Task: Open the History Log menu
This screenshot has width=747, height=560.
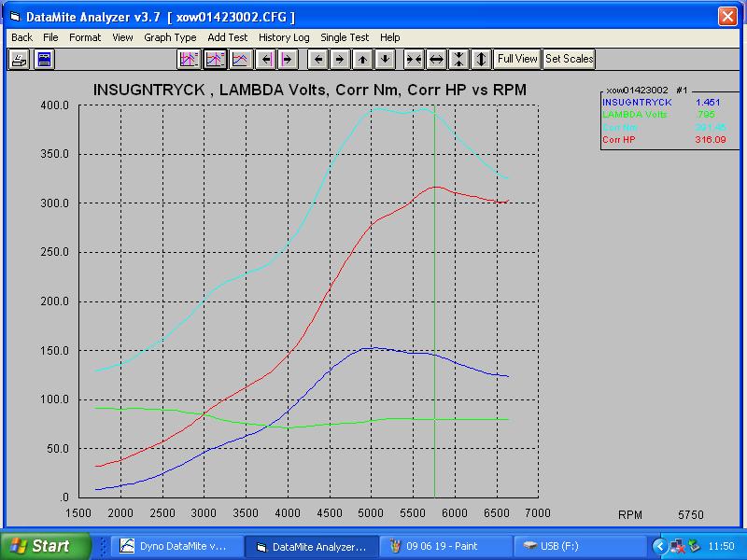Action: point(284,37)
